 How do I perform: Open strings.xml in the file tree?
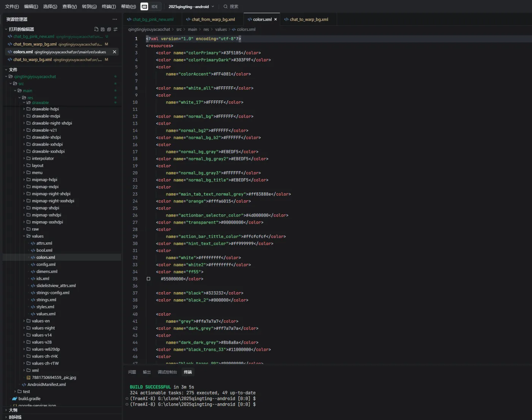(46, 300)
